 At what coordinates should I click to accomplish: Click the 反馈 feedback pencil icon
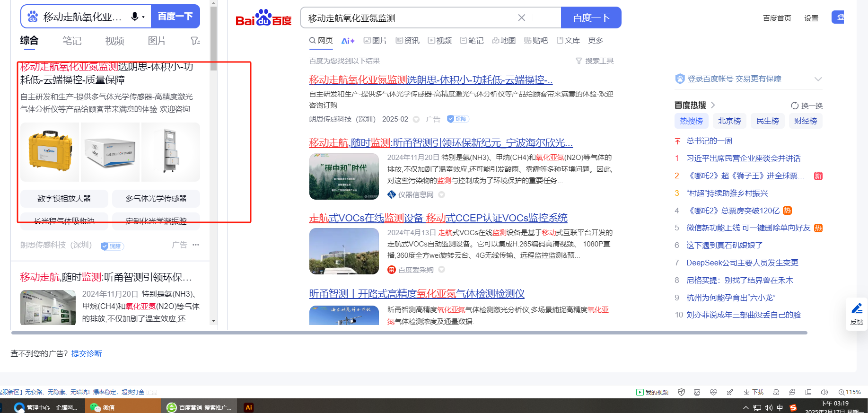point(857,313)
